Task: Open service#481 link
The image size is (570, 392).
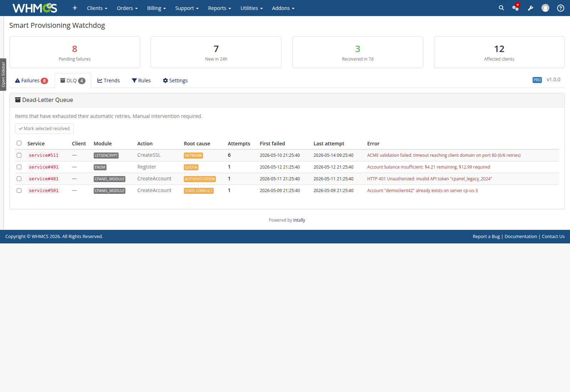Action: pos(43,179)
